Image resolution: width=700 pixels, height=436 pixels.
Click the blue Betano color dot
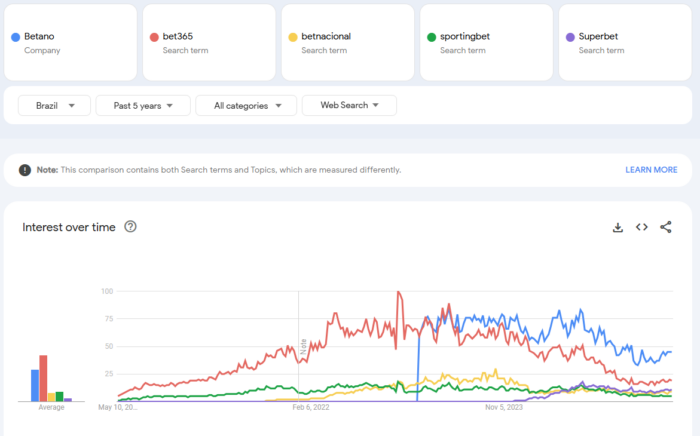(15, 37)
